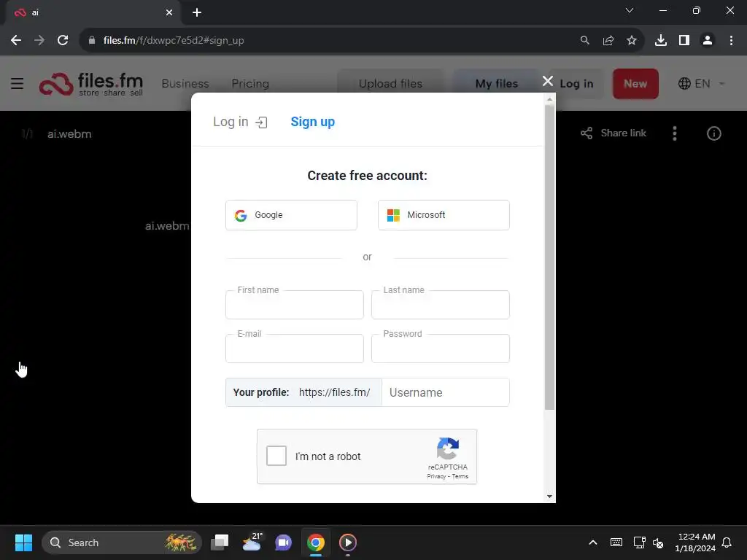747x560 pixels.
Task: Open the Windows Start menu
Action: tap(23, 542)
